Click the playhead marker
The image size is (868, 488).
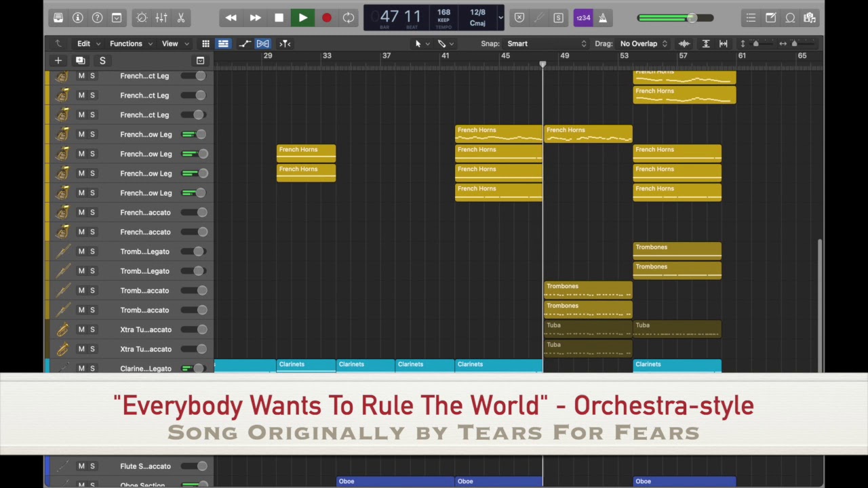pos(542,64)
